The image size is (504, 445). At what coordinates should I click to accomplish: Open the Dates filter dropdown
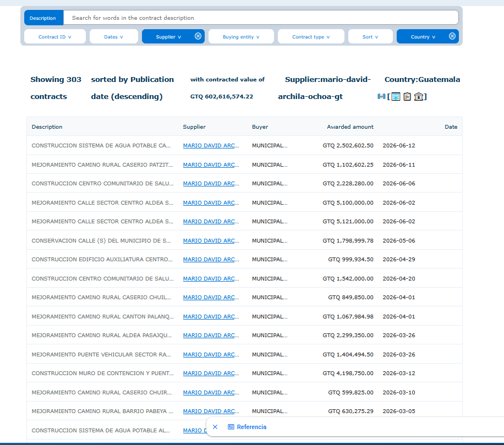114,37
